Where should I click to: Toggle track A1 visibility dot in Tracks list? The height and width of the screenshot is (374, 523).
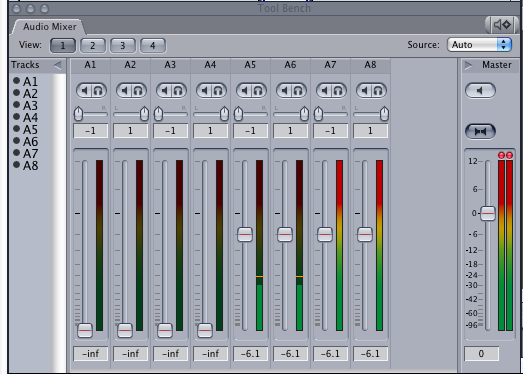coord(16,80)
